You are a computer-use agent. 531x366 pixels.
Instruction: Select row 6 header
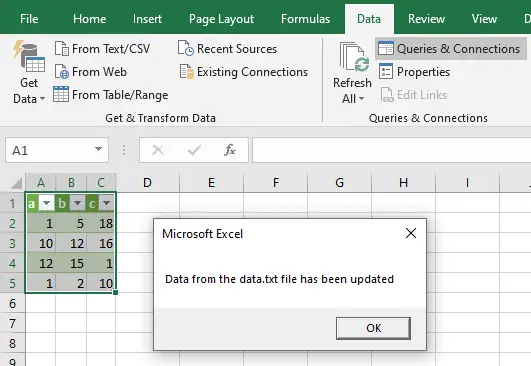click(x=13, y=303)
